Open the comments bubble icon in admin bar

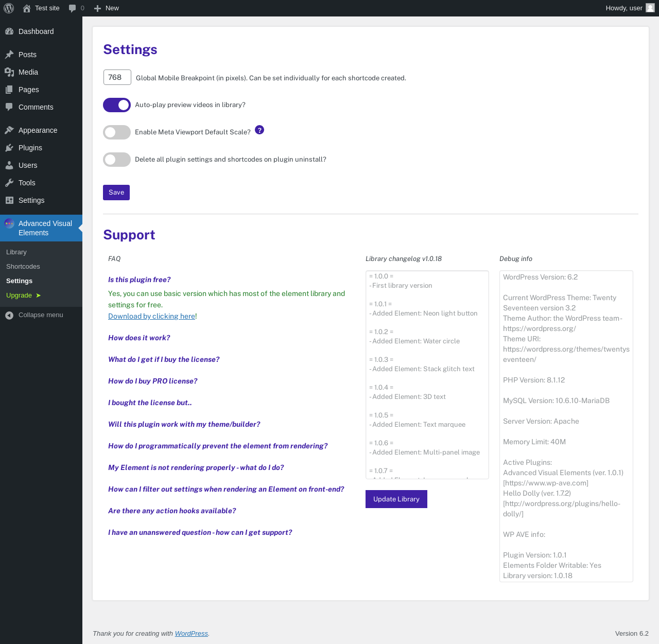pyautogui.click(x=72, y=8)
